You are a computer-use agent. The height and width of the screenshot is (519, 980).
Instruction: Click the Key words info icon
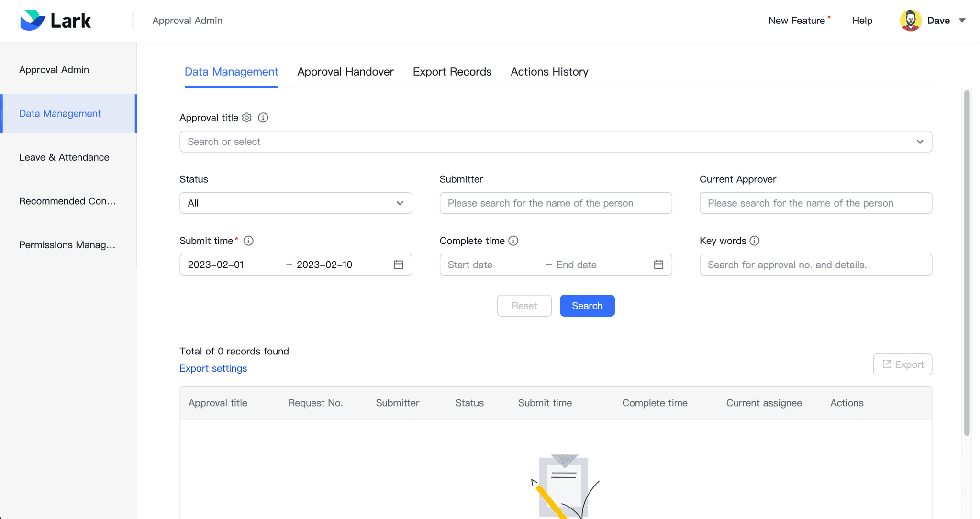(755, 241)
